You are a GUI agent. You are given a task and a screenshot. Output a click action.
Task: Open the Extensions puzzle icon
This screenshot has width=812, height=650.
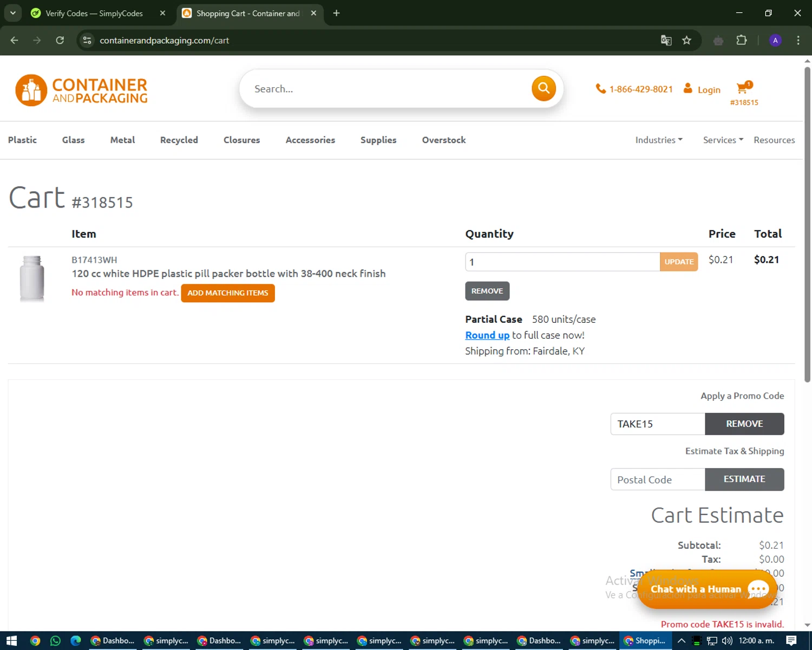tap(742, 40)
